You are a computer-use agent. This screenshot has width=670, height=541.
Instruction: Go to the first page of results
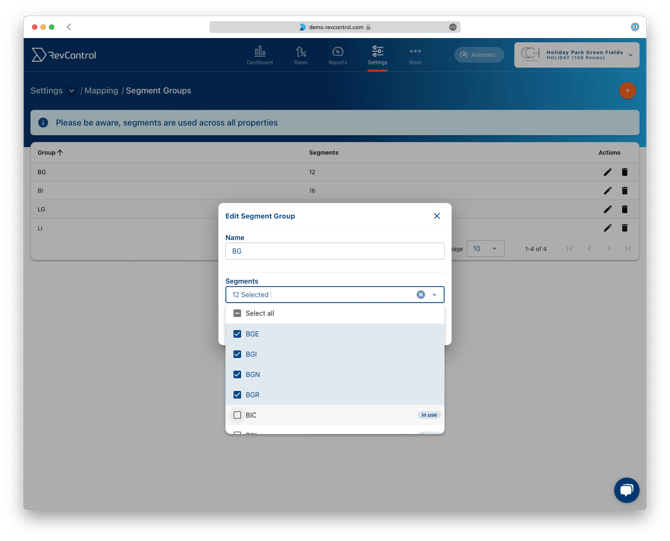click(x=569, y=249)
